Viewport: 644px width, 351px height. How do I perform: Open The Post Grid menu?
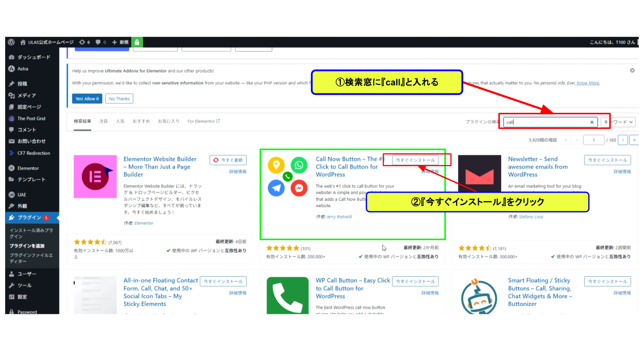tap(32, 119)
